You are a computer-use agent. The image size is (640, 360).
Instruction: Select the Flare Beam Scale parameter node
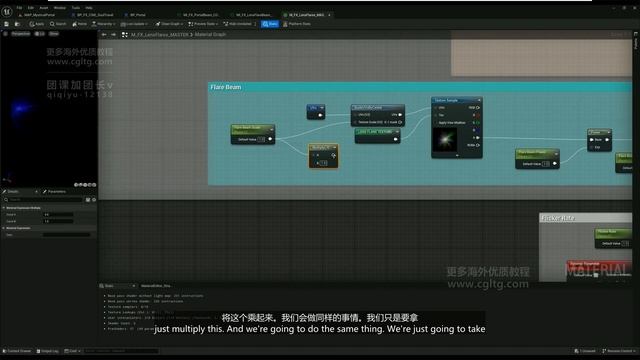tap(253, 134)
